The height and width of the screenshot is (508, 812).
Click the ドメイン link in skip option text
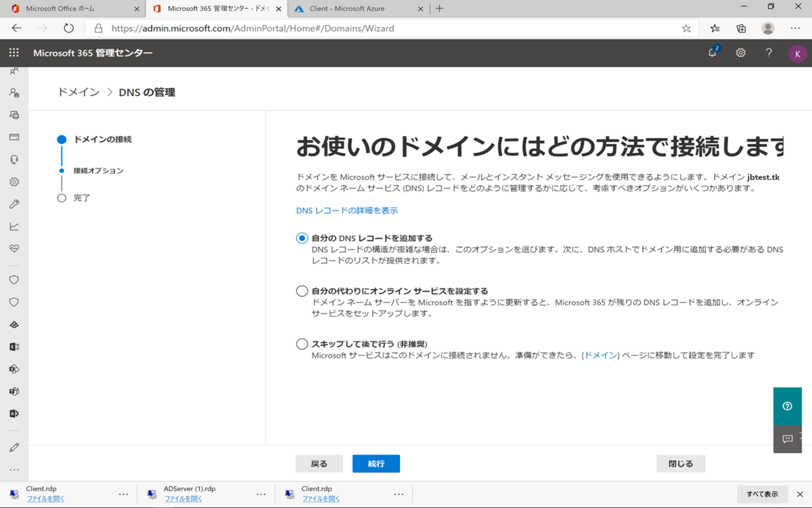pyautogui.click(x=601, y=355)
